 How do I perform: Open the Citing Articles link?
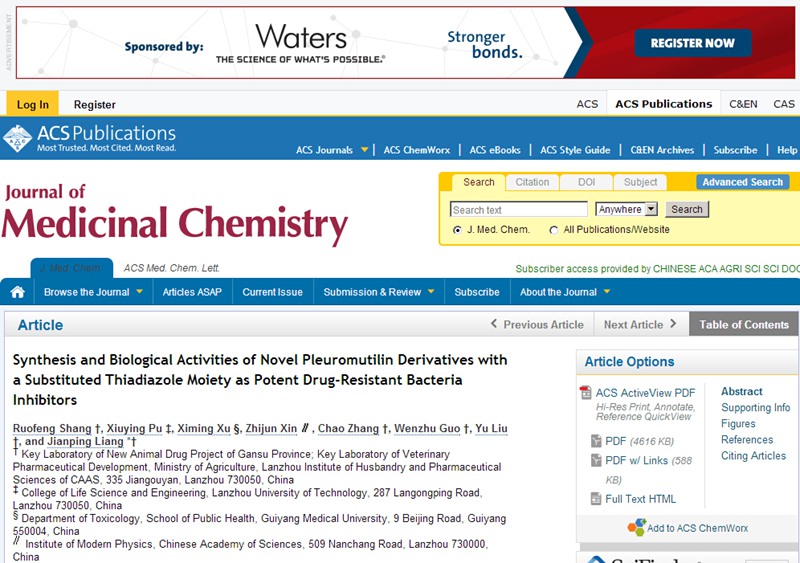coord(754,456)
